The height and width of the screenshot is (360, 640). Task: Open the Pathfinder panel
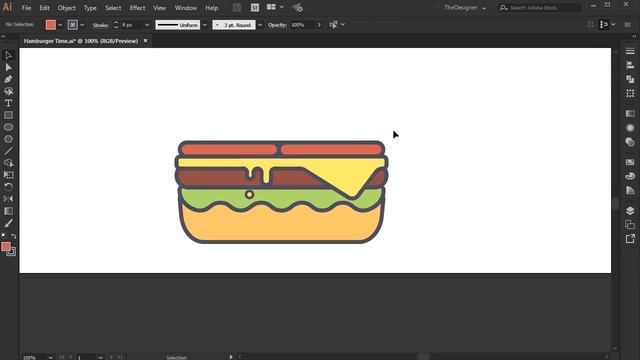pos(630,79)
